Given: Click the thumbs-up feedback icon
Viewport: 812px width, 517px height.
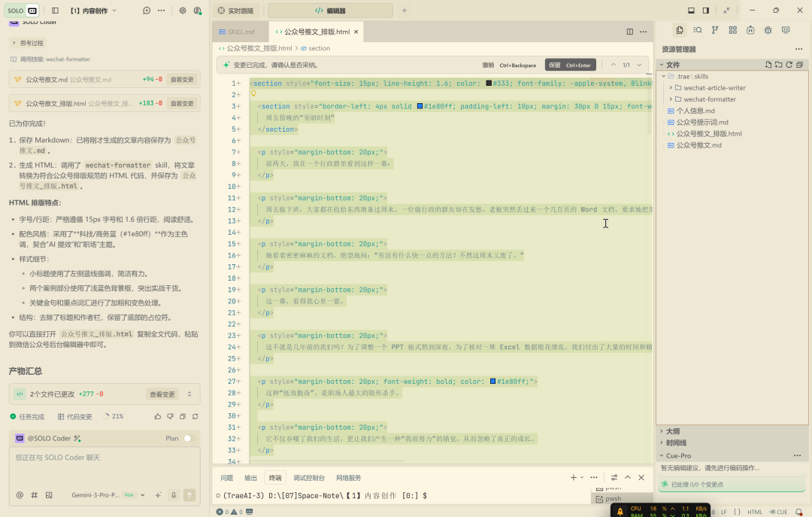Looking at the screenshot, I should tap(157, 416).
